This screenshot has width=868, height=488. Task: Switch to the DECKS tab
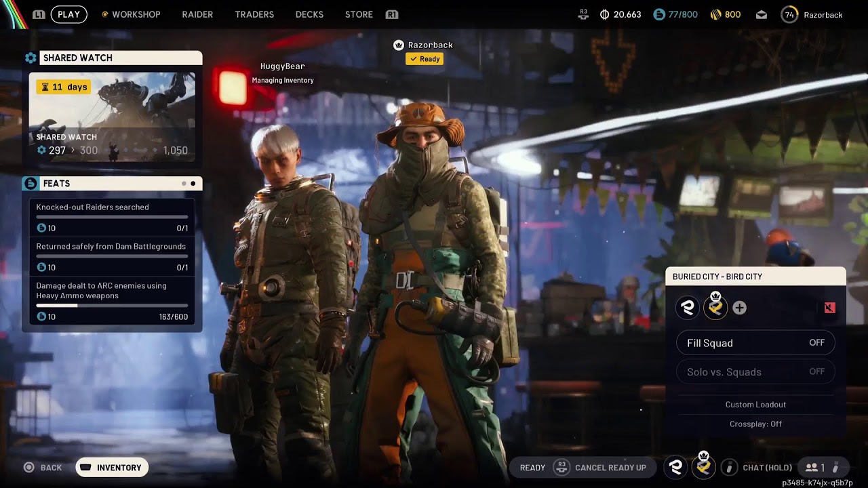coord(309,14)
